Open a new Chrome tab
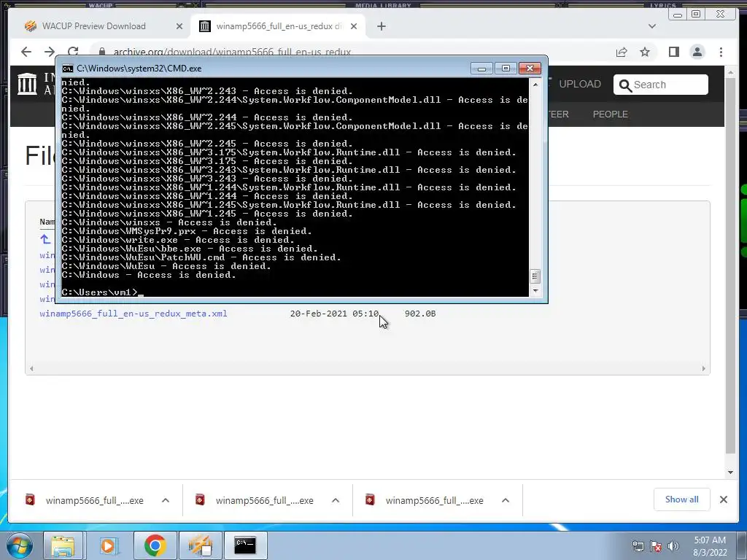The width and height of the screenshot is (747, 560). 381,26
